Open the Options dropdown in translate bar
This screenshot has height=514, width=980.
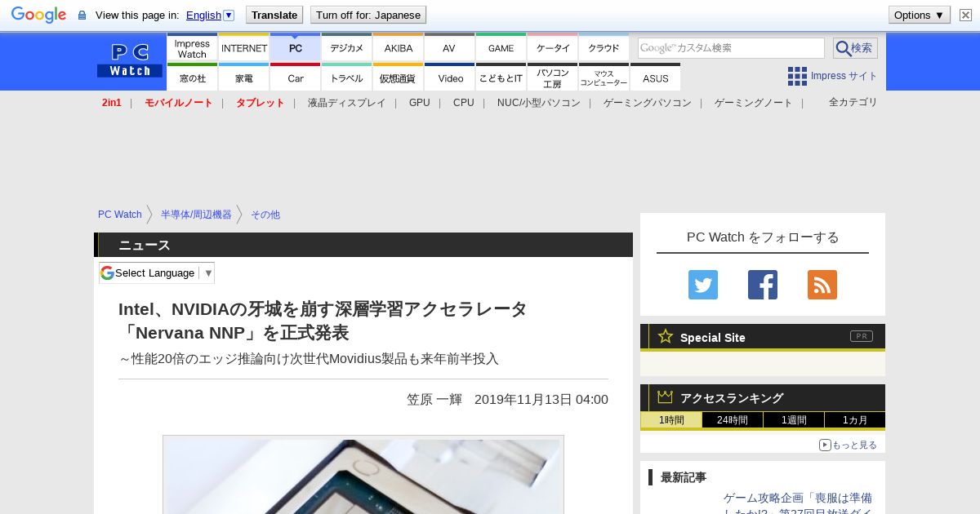point(919,15)
